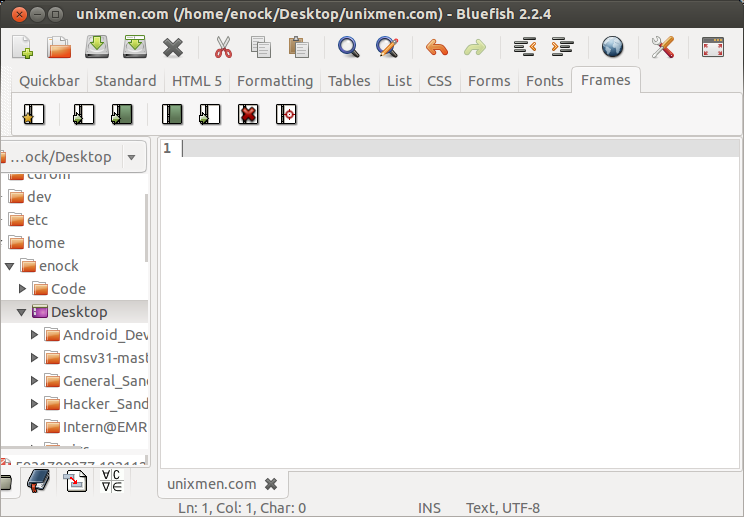Expand the General_San folder
The image size is (744, 517).
tap(34, 380)
